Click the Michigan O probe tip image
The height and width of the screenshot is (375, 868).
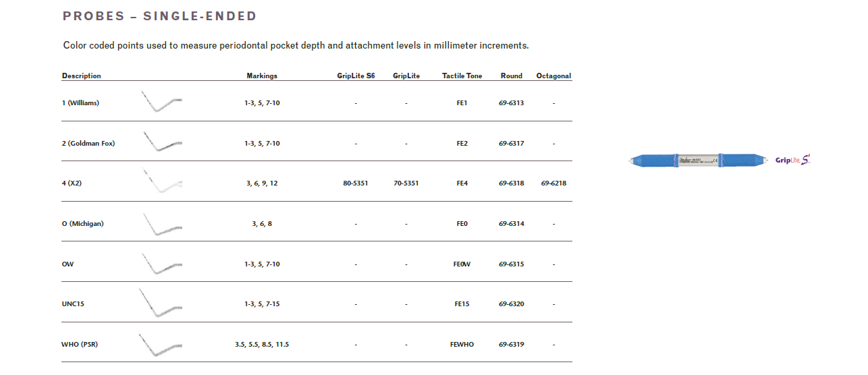point(162,224)
